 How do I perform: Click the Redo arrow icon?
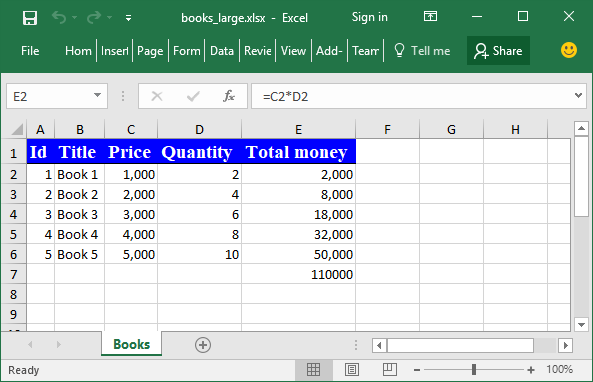(94, 17)
